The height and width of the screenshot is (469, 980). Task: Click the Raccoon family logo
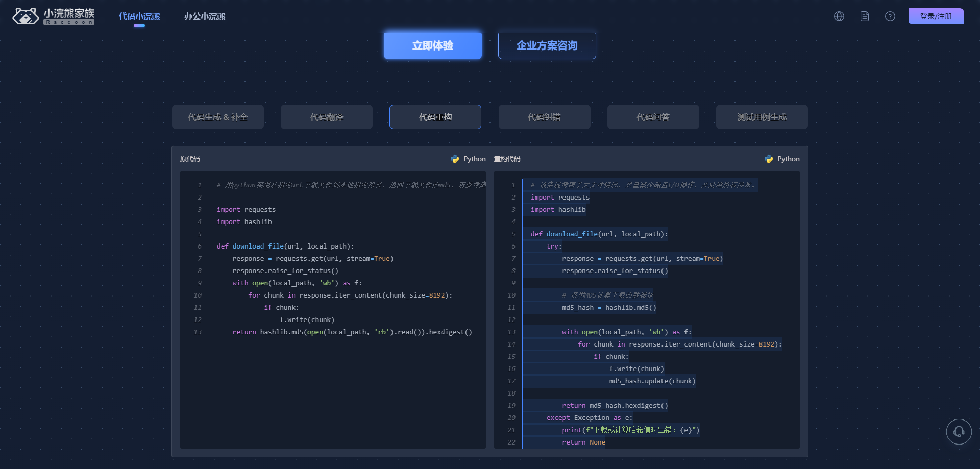point(54,16)
